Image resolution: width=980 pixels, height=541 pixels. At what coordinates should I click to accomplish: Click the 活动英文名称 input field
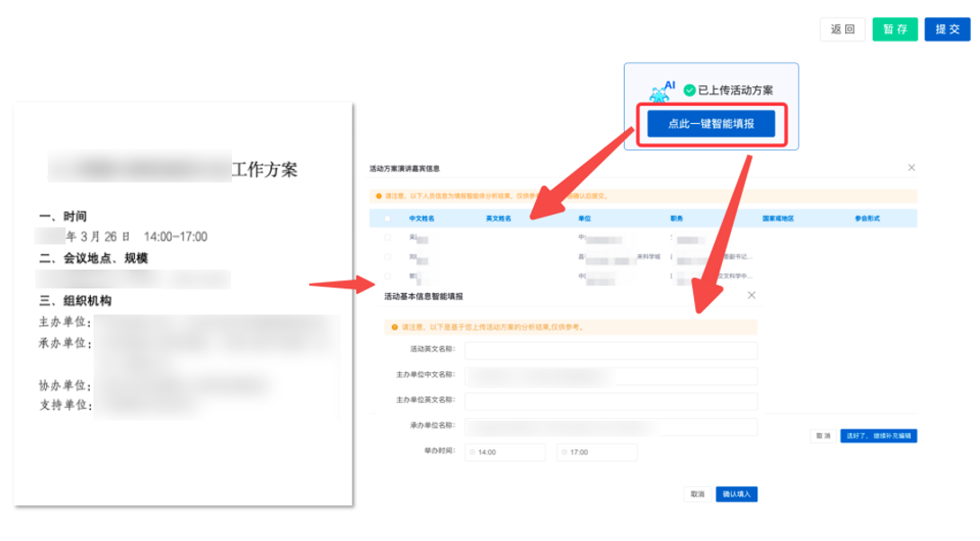pyautogui.click(x=611, y=350)
